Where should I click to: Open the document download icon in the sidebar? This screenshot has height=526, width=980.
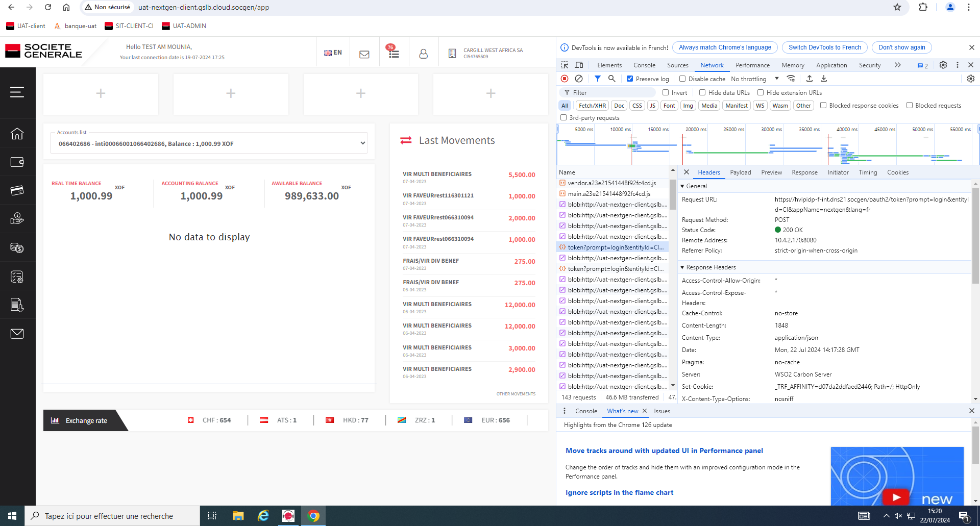click(x=17, y=305)
